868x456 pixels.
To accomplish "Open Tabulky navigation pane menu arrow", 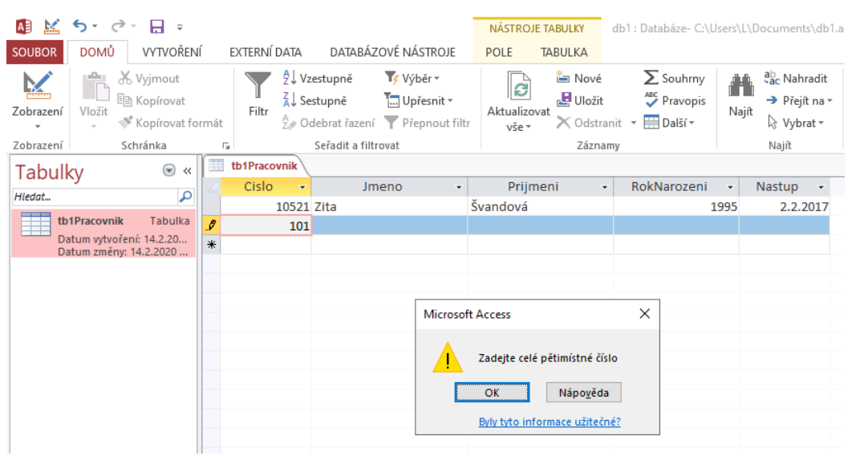I will pyautogui.click(x=168, y=171).
